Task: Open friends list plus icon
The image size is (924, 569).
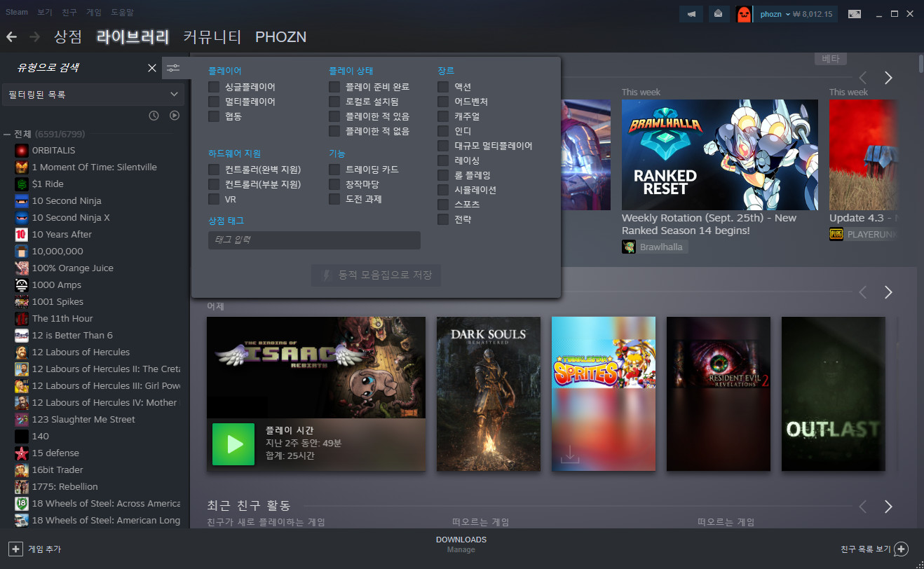Action: click(902, 549)
